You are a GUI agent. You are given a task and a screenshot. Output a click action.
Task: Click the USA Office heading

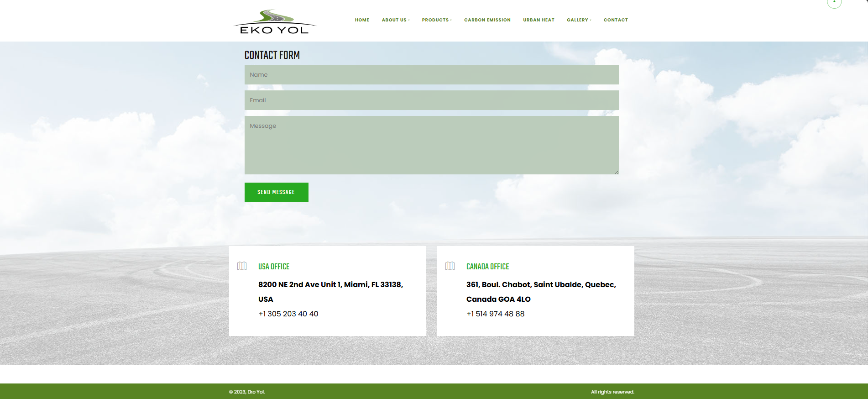pos(274,267)
